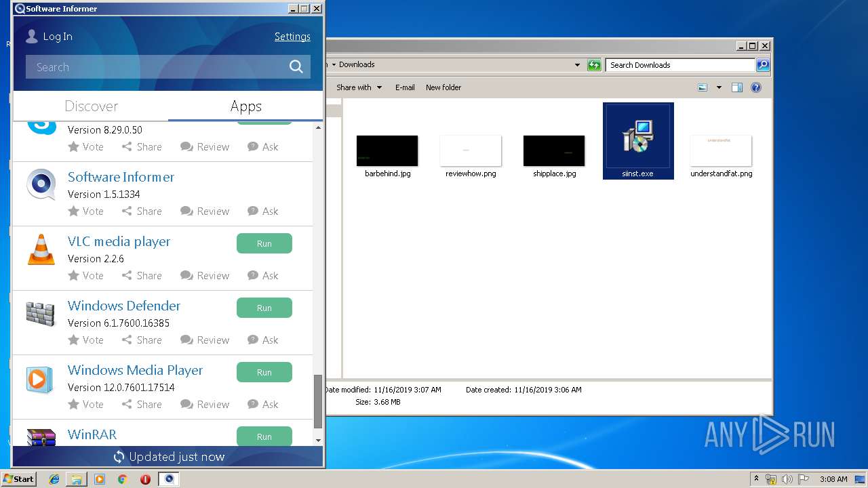Click the Windows Media Player title link
868x488 pixels.
[135, 370]
